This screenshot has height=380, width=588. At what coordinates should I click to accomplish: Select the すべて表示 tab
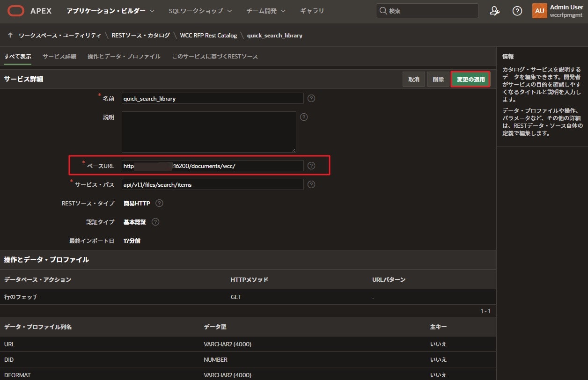[x=18, y=56]
